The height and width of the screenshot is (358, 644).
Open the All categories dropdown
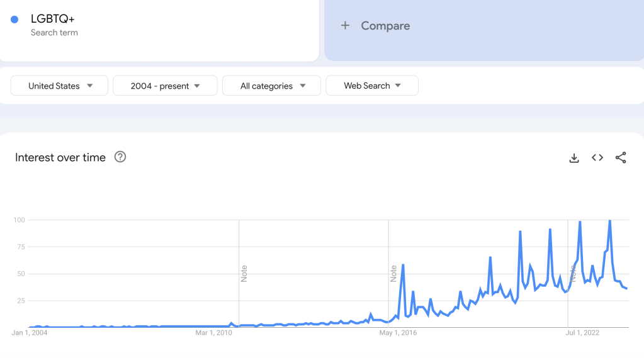pyautogui.click(x=272, y=86)
